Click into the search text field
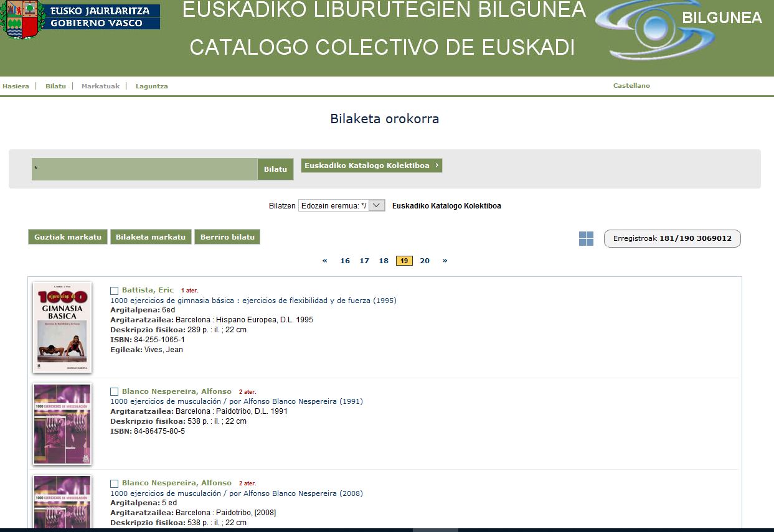Viewport: 774px width, 532px height. pos(144,169)
